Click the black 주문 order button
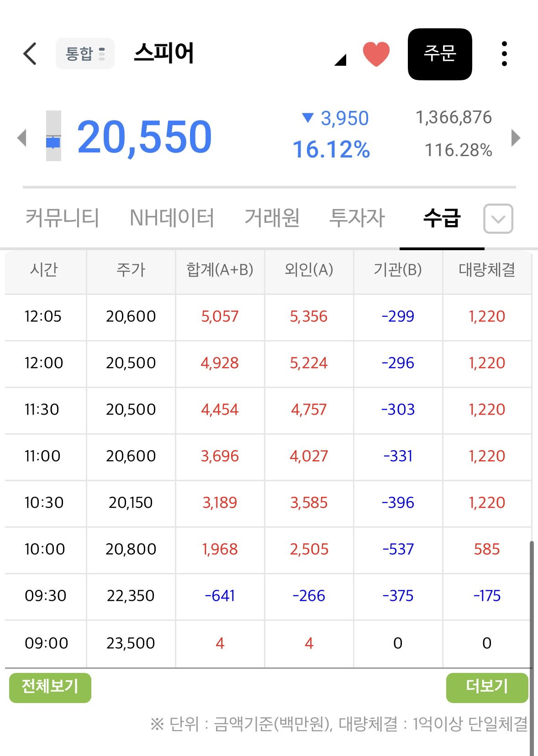Viewport: 538px width, 756px height. coord(440,54)
